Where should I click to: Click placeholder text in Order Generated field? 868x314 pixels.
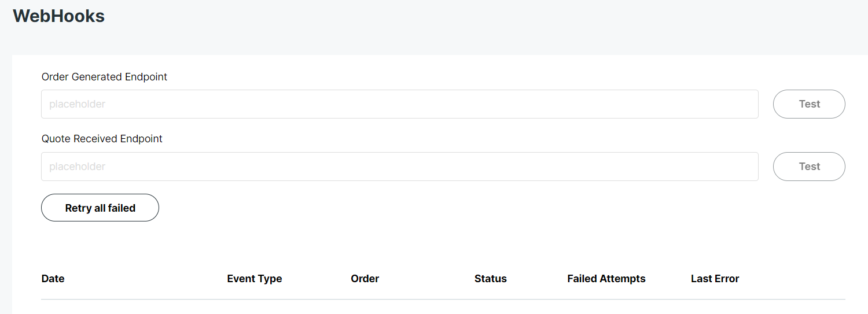point(77,105)
